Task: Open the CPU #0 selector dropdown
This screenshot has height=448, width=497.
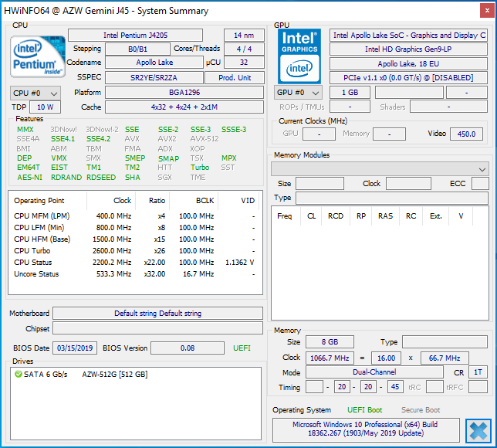Action: 35,93
